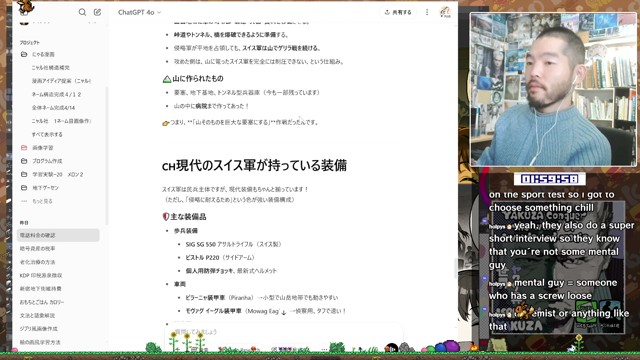
Task: Open the にゃる漫画 project folder icon
Action: [24, 54]
